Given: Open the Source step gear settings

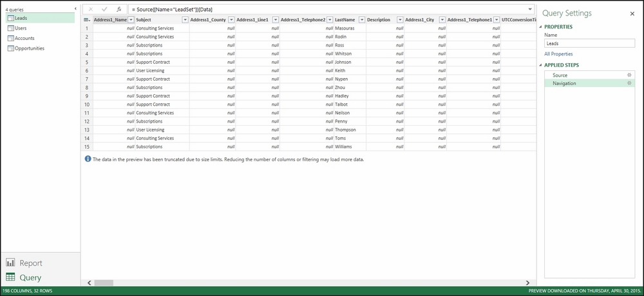Looking at the screenshot, I should (629, 75).
